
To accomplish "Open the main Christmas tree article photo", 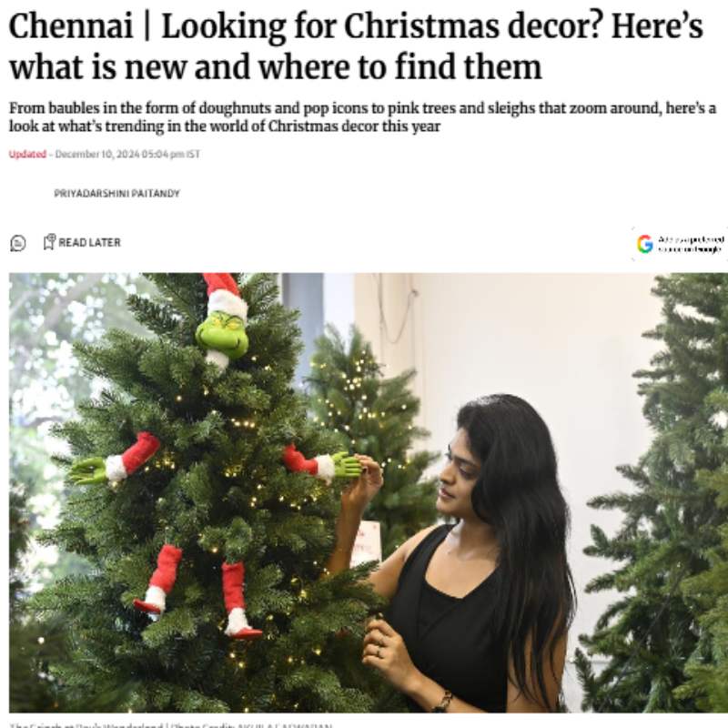I will (x=368, y=492).
